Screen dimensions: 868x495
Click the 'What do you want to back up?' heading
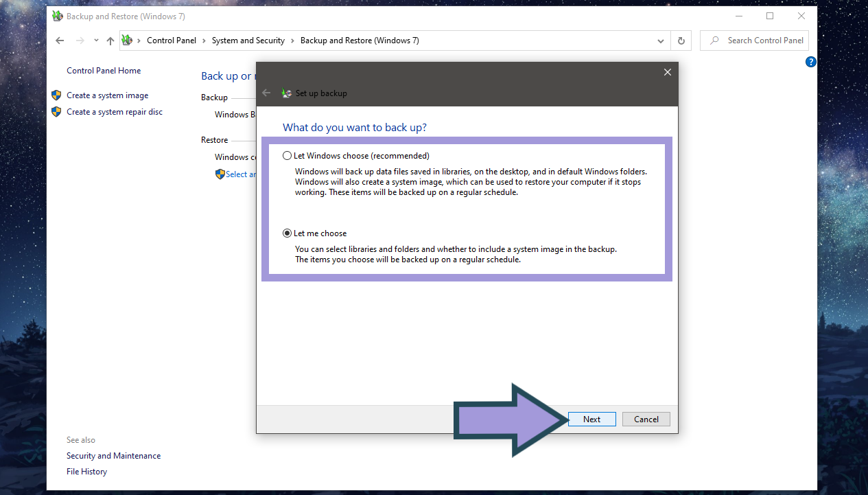coord(355,128)
